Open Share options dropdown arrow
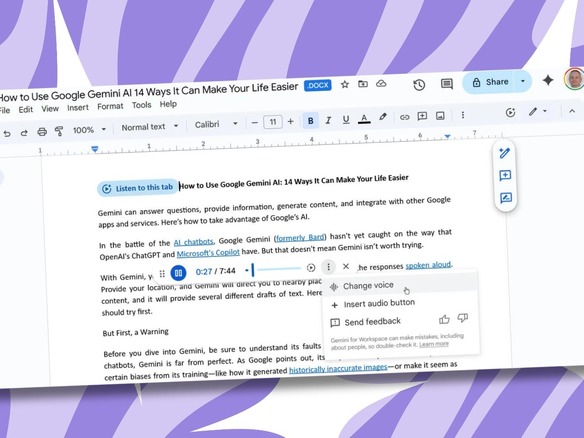Image resolution: width=584 pixels, height=438 pixels. tap(523, 81)
